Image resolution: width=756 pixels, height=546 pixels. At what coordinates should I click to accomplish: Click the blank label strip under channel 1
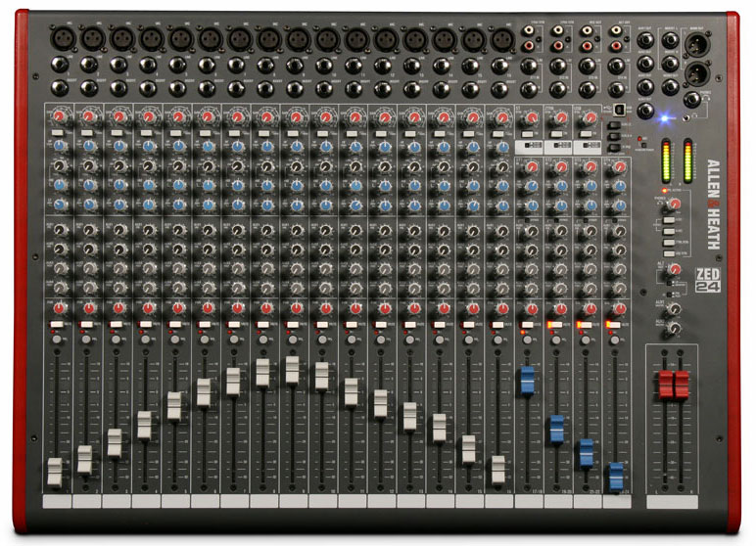tap(56, 502)
